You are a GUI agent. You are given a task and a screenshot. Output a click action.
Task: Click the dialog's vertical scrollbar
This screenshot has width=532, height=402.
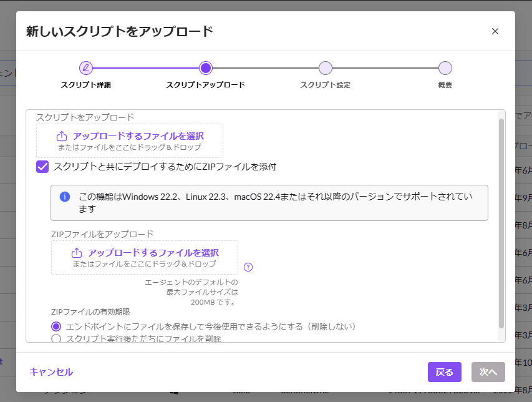point(501,223)
